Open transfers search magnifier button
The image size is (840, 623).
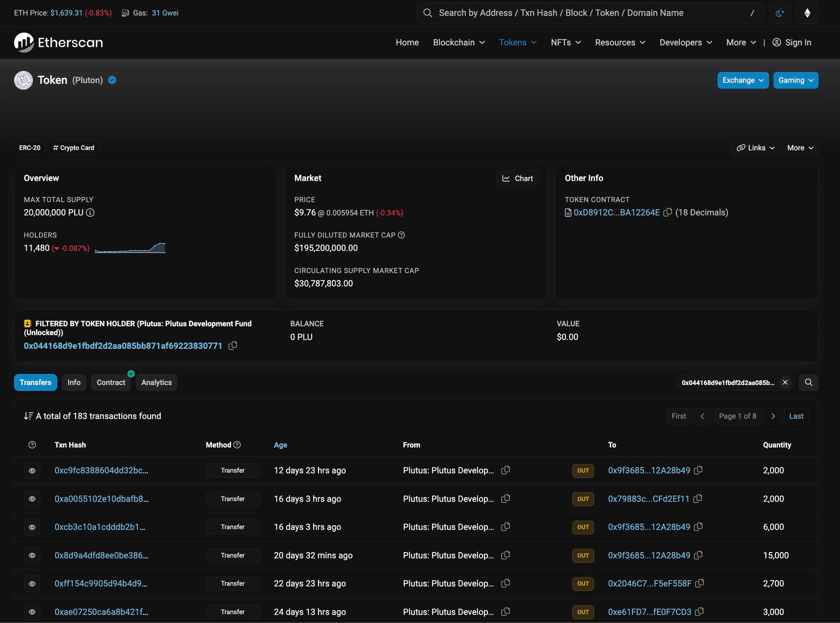pyautogui.click(x=808, y=382)
